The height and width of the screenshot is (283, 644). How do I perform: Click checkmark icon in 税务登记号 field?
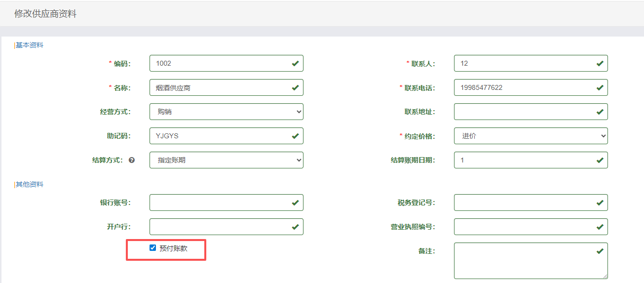coord(600,202)
